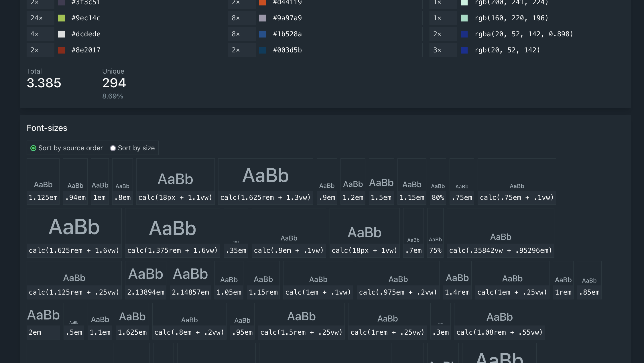Select the 2em font-size preview tile

coord(43,321)
